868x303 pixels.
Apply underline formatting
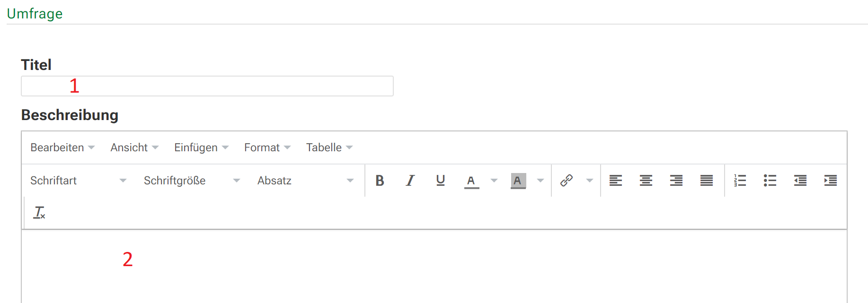[x=440, y=181]
